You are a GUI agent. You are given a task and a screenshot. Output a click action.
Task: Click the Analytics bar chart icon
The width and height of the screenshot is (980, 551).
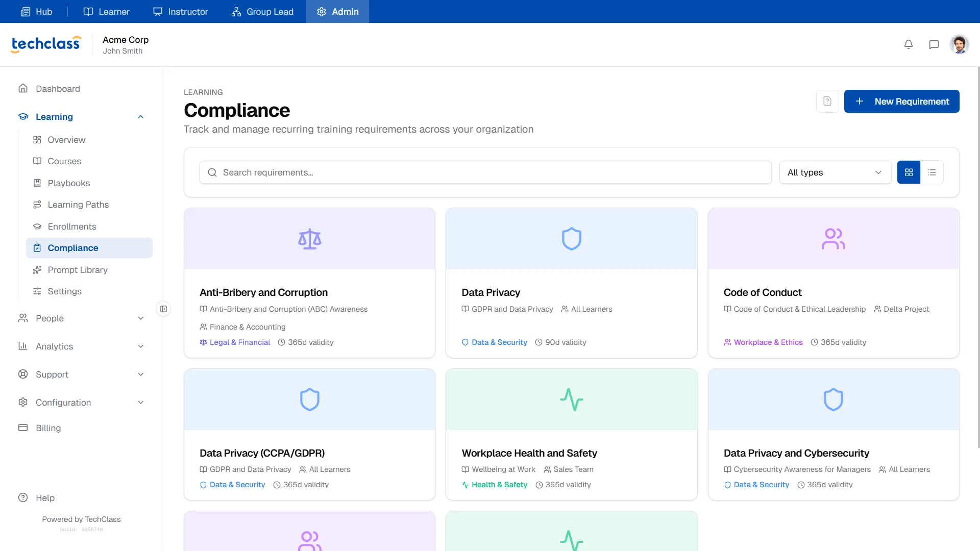(23, 346)
